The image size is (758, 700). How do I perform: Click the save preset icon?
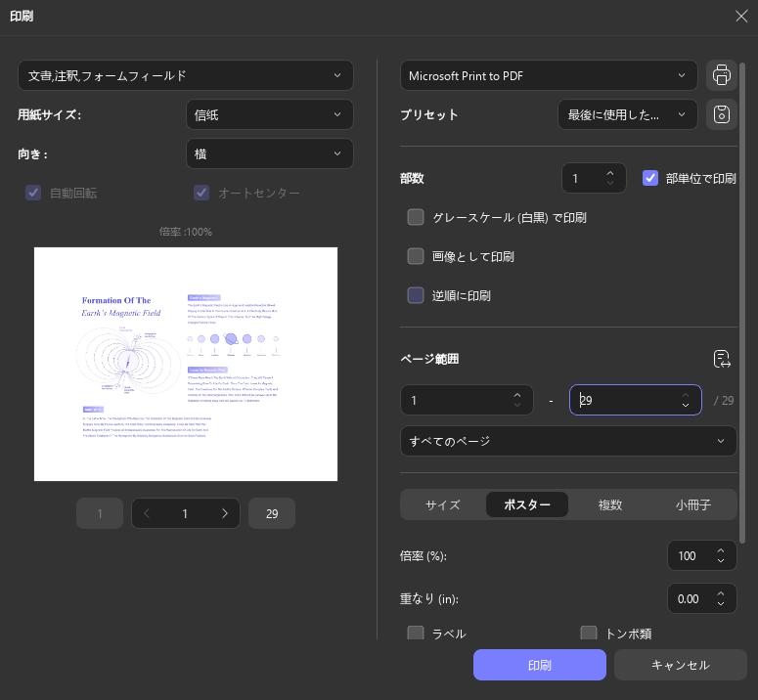pyautogui.click(x=721, y=114)
